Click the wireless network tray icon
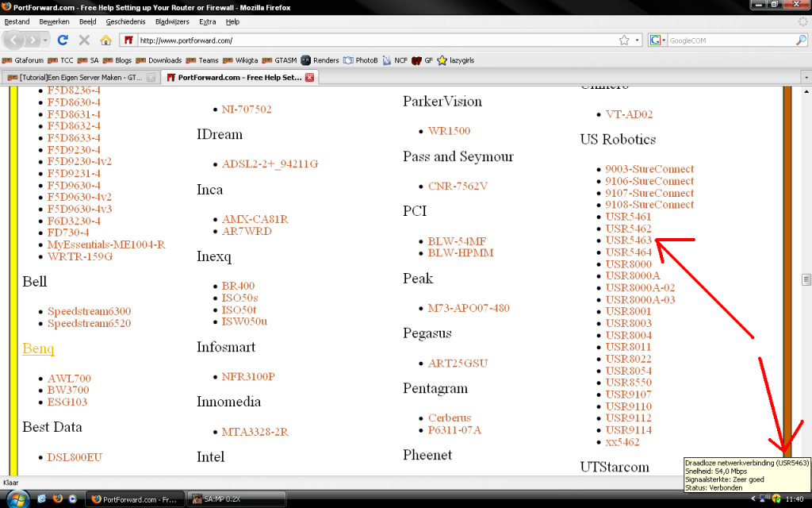This screenshot has width=812, height=508. point(765,498)
